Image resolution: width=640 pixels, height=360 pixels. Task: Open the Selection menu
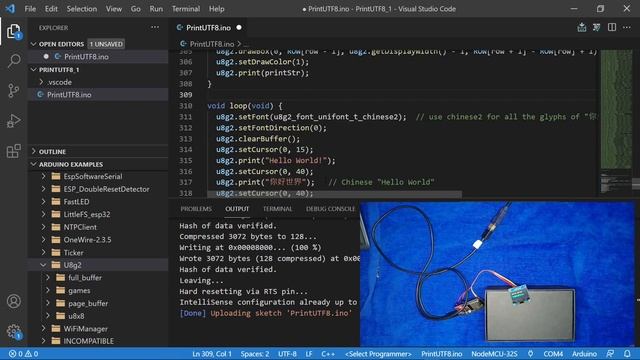click(x=82, y=9)
